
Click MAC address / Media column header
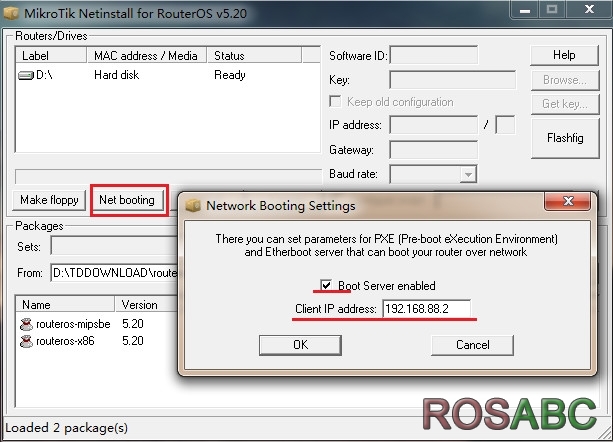pos(146,55)
